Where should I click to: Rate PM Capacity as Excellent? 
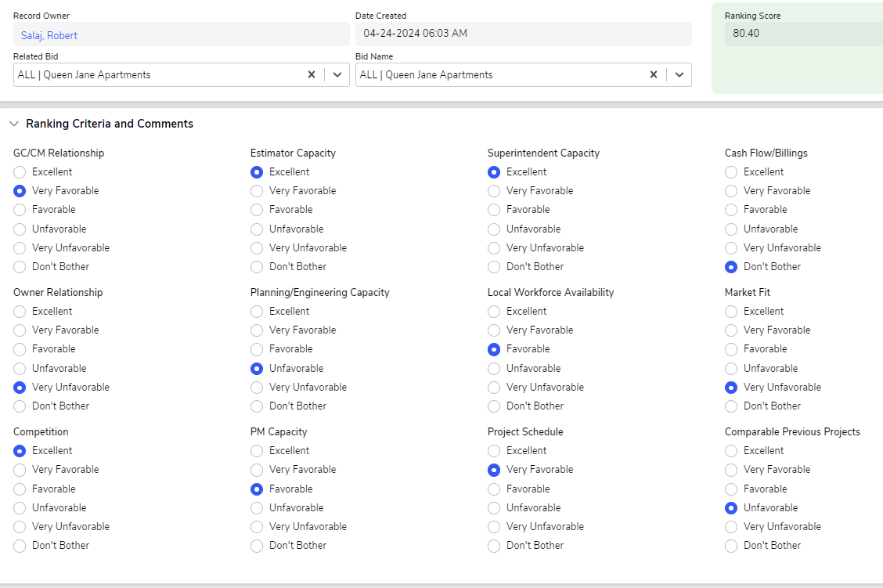256,451
